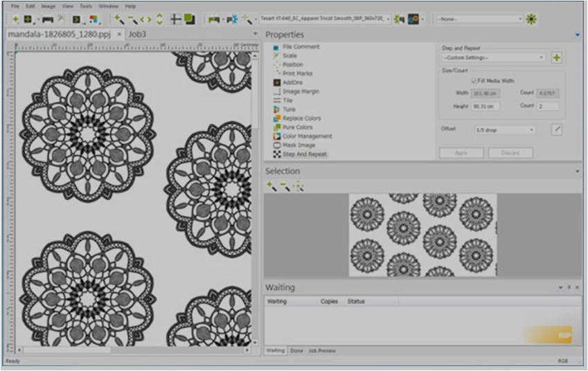Switch to the Job Preview tab
Screen dimensions: 588x371
[322, 351]
